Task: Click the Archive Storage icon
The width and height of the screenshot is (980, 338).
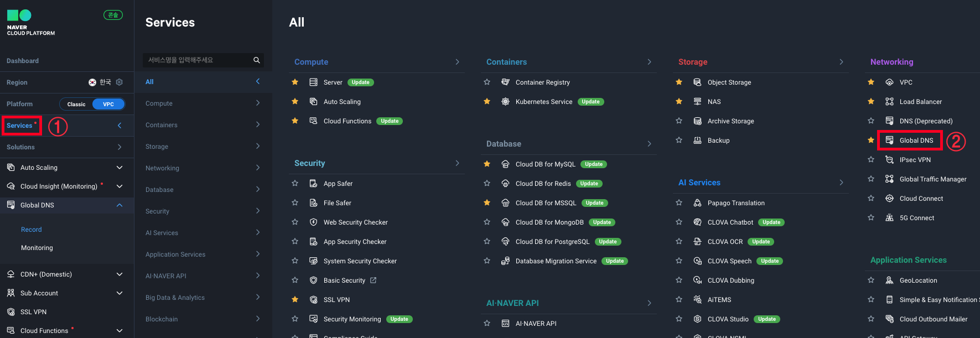Action: point(697,121)
